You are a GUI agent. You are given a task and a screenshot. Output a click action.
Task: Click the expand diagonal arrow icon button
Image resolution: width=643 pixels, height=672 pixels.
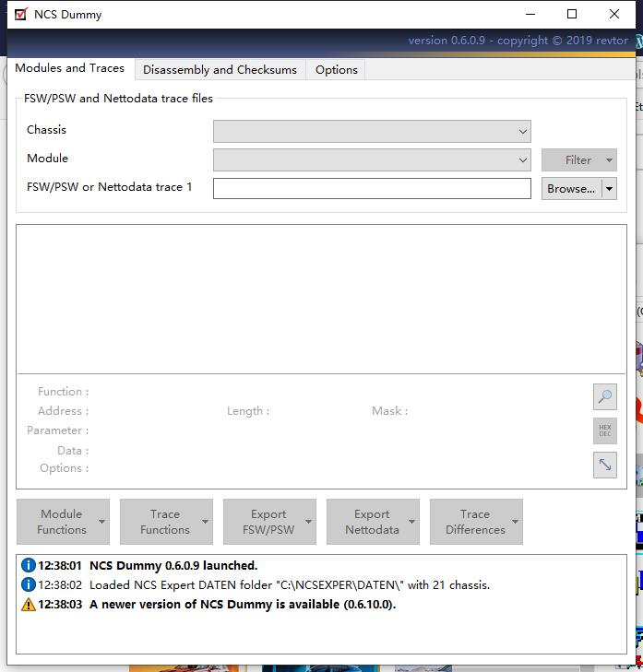pos(605,465)
